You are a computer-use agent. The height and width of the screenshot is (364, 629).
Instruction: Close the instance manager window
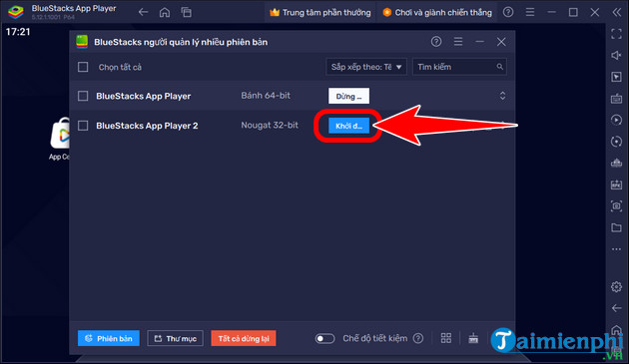(x=501, y=41)
